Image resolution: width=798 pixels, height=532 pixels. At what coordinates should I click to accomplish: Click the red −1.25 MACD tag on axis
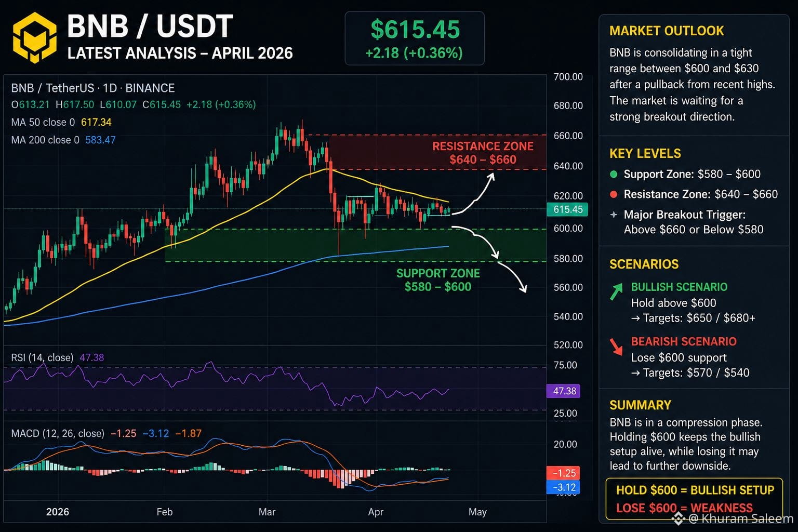coord(564,473)
